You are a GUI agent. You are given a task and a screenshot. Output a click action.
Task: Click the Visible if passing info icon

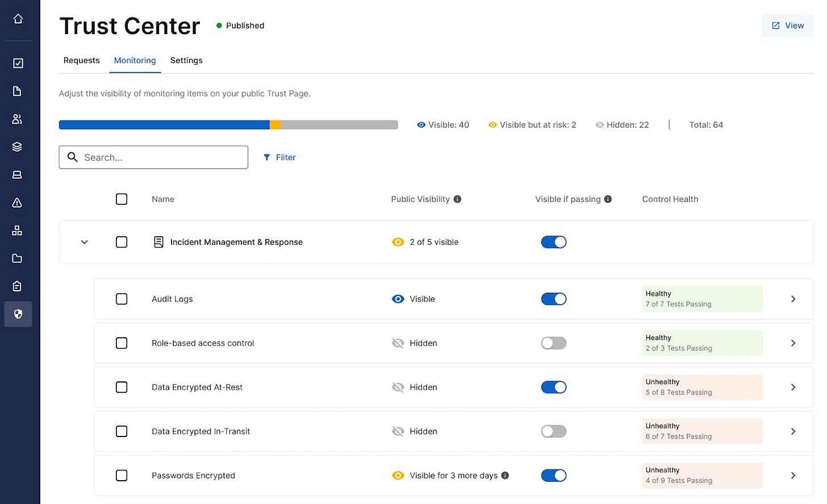608,199
